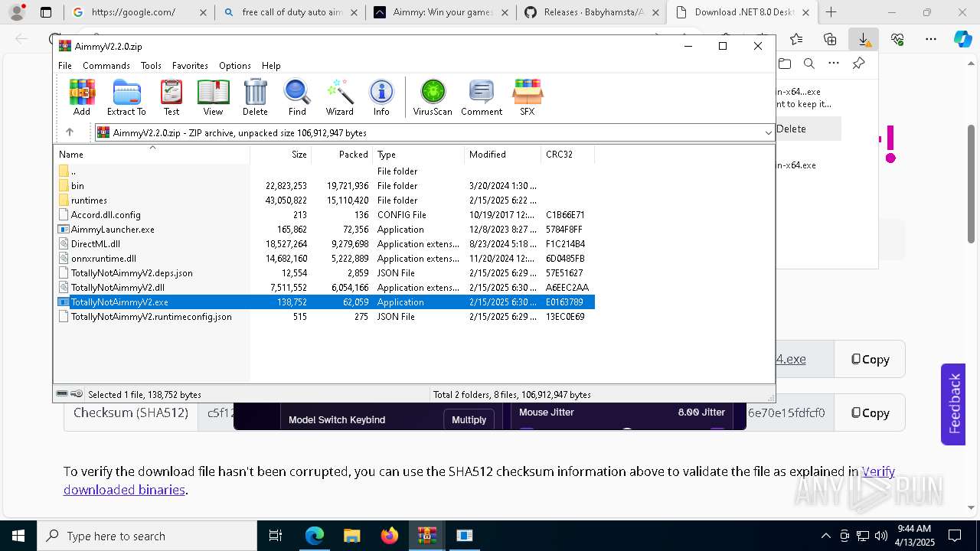Viewport: 980px width, 551px height.
Task: Open the Favorites menu
Action: pos(190,66)
